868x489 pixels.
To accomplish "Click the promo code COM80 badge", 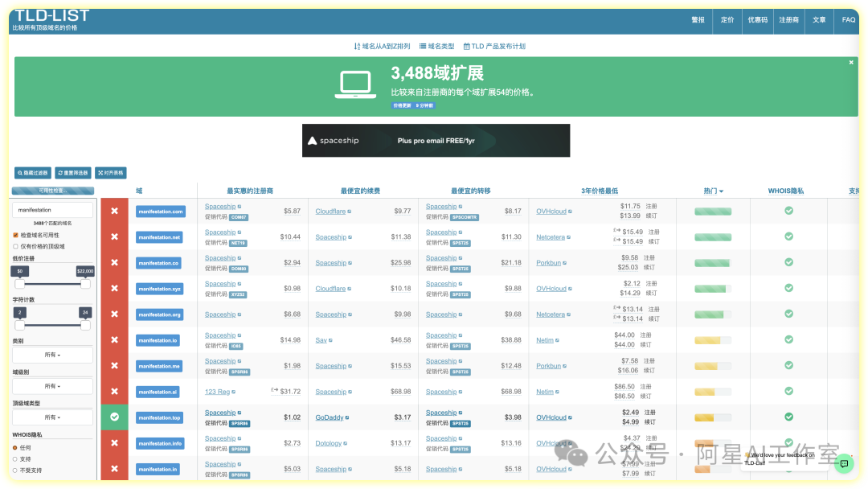I will click(x=239, y=269).
